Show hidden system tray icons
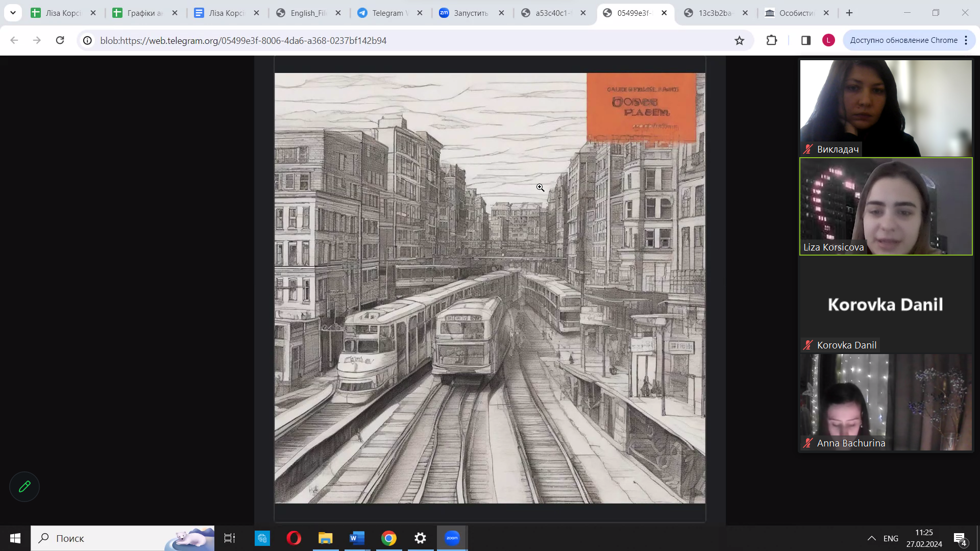Image resolution: width=980 pixels, height=551 pixels. click(x=872, y=538)
